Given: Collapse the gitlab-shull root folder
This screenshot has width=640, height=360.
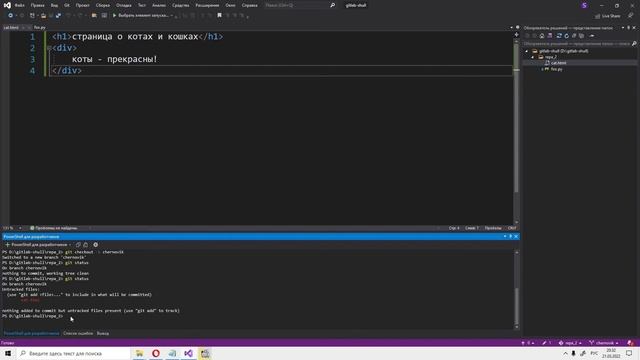Looking at the screenshot, I should click(x=527, y=51).
